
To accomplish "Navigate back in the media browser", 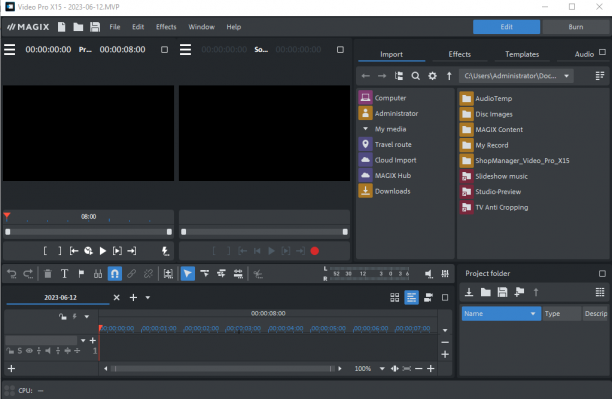I will [365, 76].
